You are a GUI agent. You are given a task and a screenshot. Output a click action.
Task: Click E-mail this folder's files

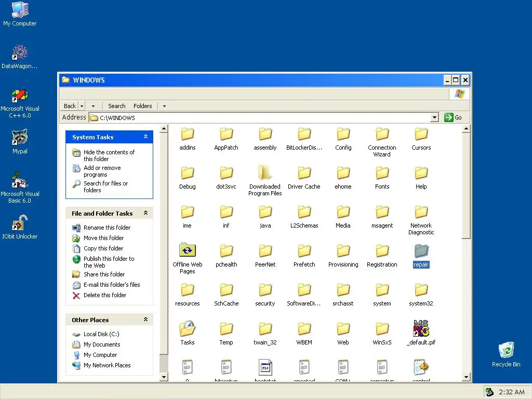(x=112, y=285)
